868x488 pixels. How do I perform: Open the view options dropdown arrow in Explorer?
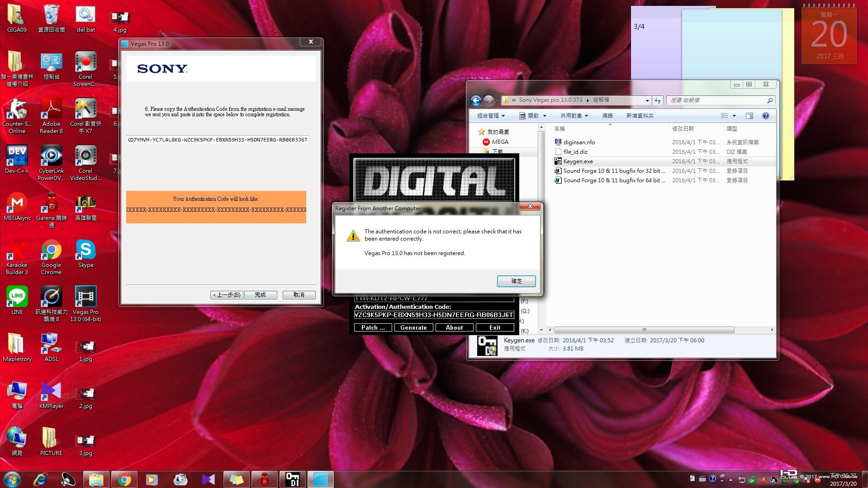(x=734, y=116)
